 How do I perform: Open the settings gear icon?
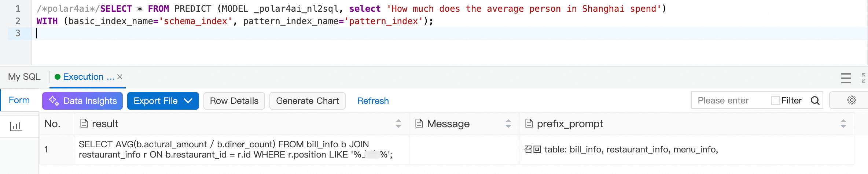click(852, 100)
